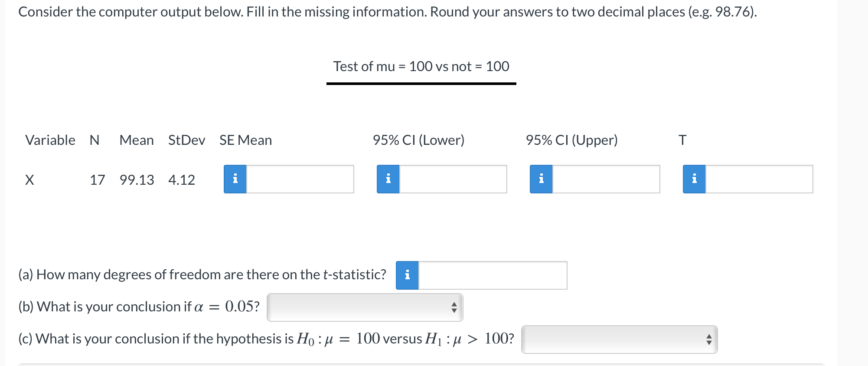Click the question text for part (a)

click(202, 274)
